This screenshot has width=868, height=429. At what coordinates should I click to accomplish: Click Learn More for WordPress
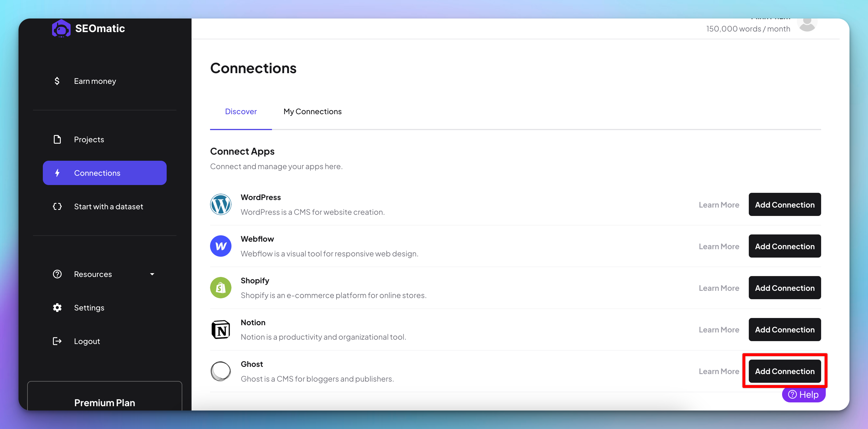point(719,205)
